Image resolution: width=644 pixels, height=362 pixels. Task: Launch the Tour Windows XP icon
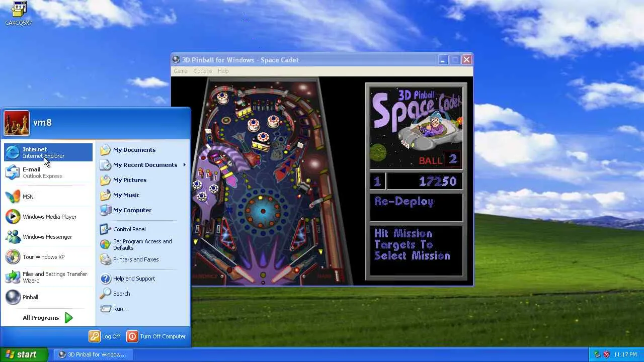click(13, 257)
